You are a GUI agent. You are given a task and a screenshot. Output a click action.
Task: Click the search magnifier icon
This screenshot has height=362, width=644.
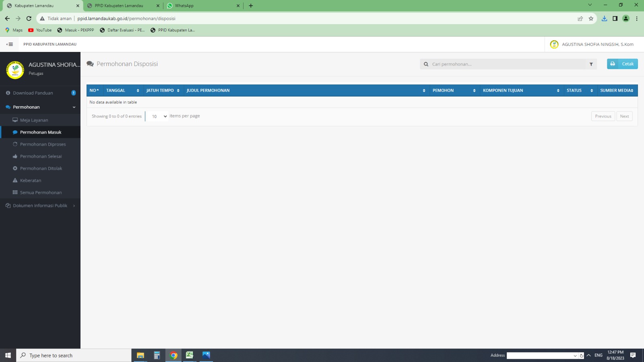426,64
